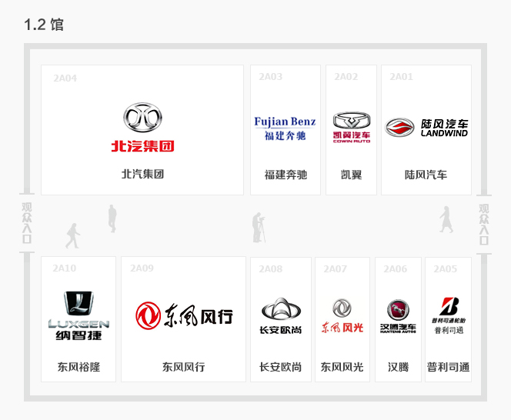The width and height of the screenshot is (511, 420).
Task: Click booth number 2A04
Action: pos(65,78)
